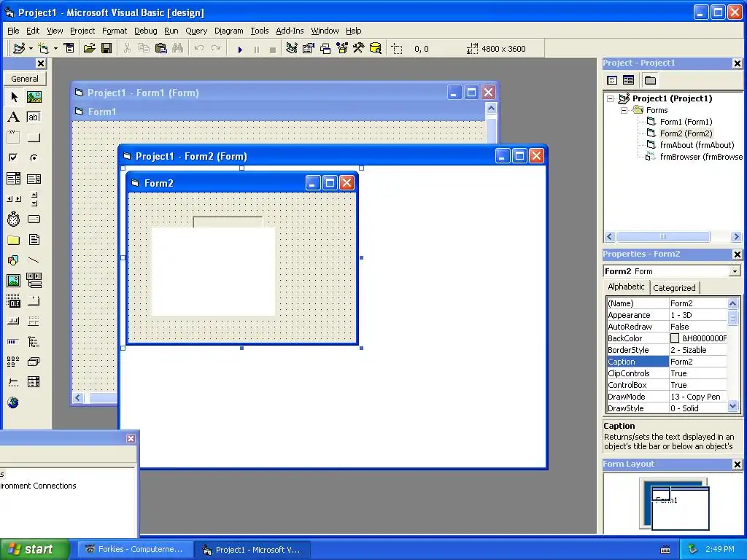The width and height of the screenshot is (747, 560).
Task: Click View Code in Project panel
Action: (612, 80)
